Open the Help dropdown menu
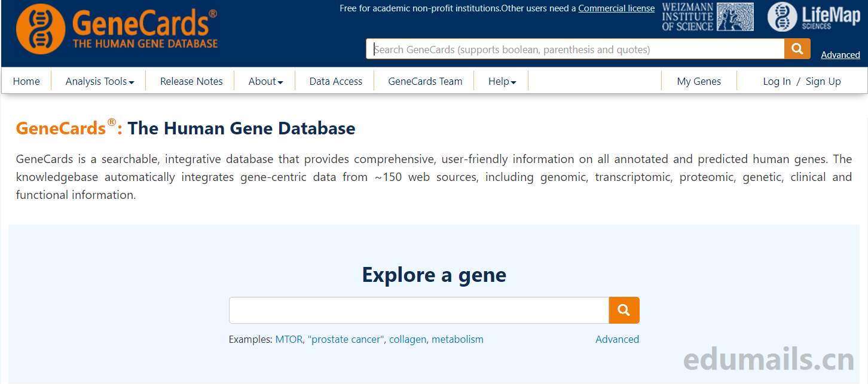The width and height of the screenshot is (868, 384). [x=502, y=81]
